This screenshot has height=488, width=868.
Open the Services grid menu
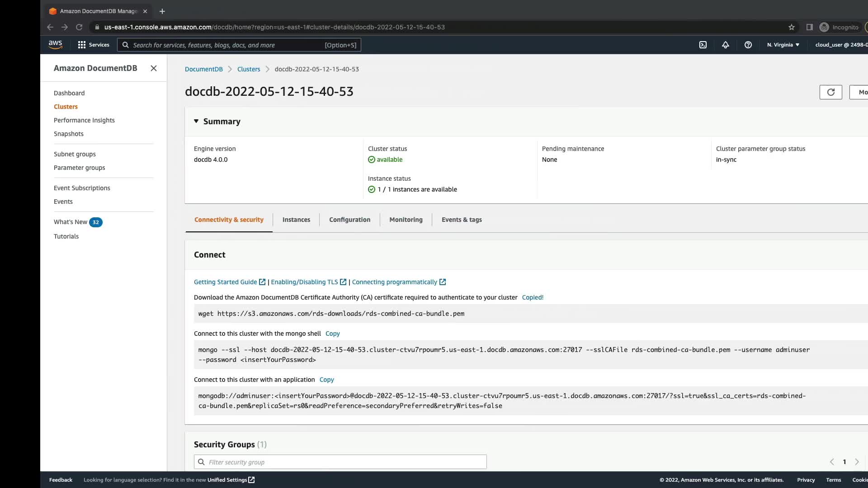pyautogui.click(x=94, y=45)
